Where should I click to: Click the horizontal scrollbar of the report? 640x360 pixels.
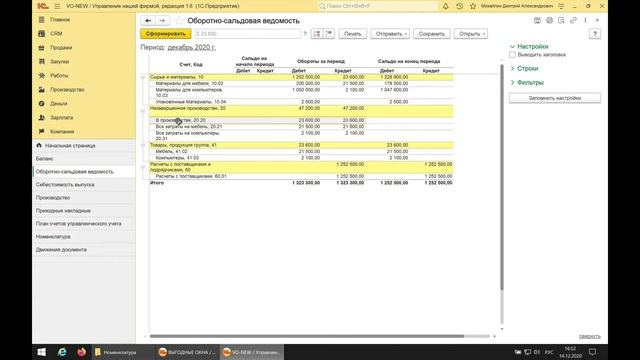pyautogui.click(x=307, y=336)
